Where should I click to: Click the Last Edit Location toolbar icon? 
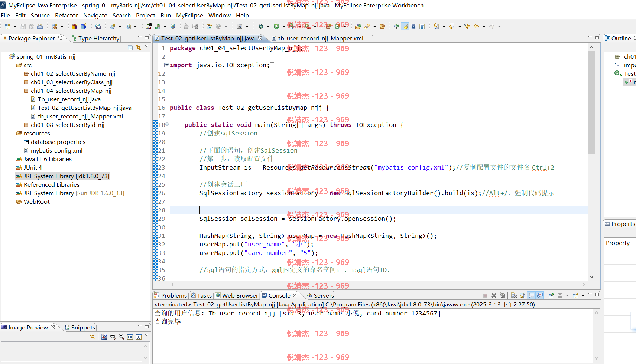(x=467, y=26)
